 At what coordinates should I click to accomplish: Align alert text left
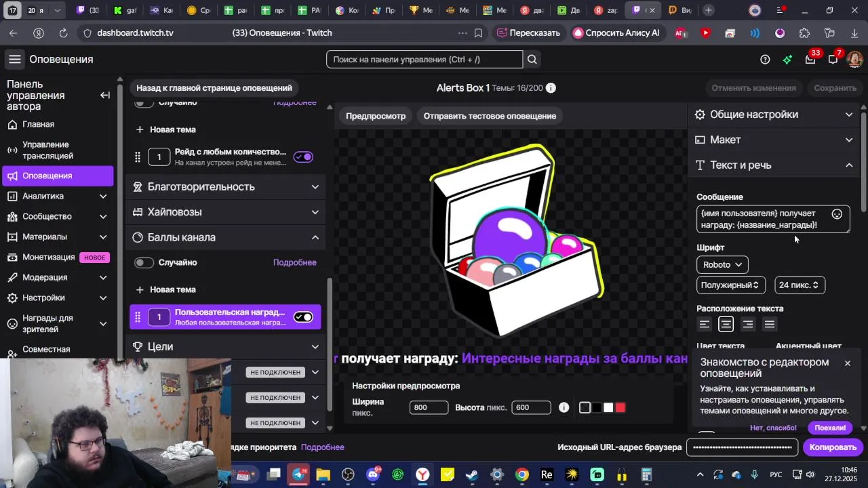click(705, 325)
